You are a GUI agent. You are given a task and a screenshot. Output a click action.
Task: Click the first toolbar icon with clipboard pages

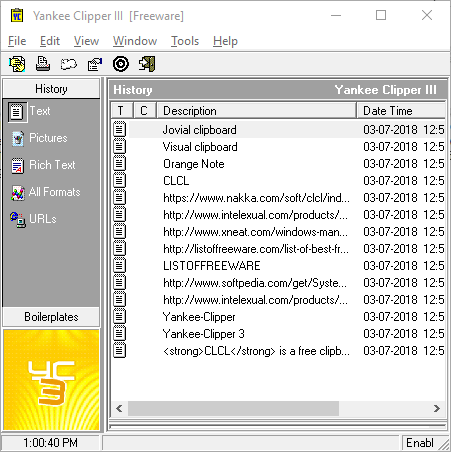(x=17, y=64)
